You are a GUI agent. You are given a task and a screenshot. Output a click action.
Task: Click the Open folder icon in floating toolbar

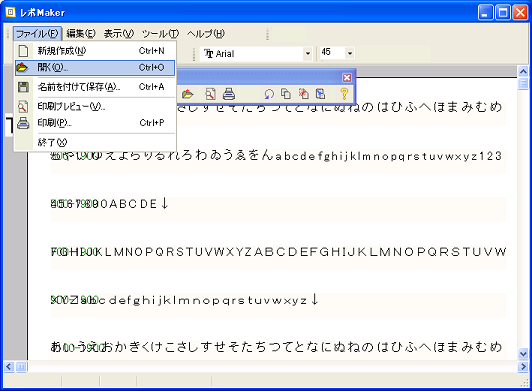[x=187, y=94]
